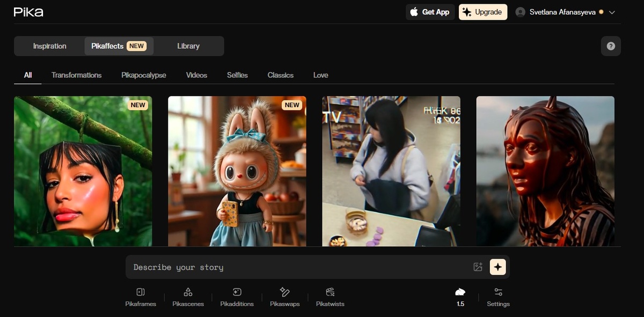This screenshot has width=644, height=317.
Task: Open the CCTV store footage thumbnail
Action: click(391, 171)
